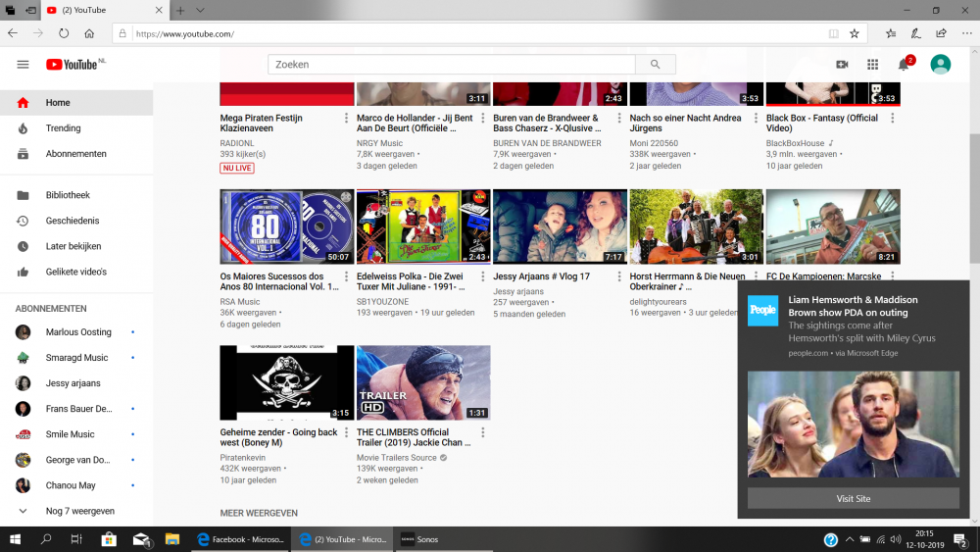Open a new browser tab
Screen dimensions: 980x552
point(180,10)
